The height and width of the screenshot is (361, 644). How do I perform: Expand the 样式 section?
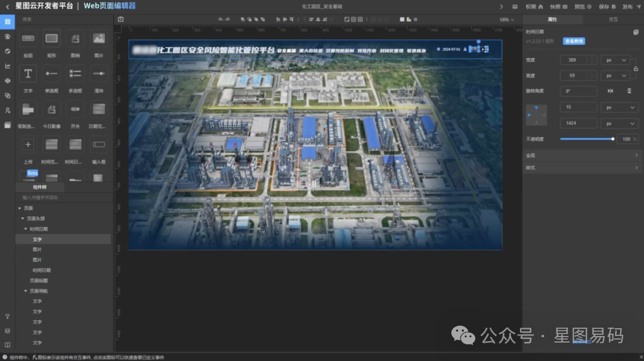[583, 168]
